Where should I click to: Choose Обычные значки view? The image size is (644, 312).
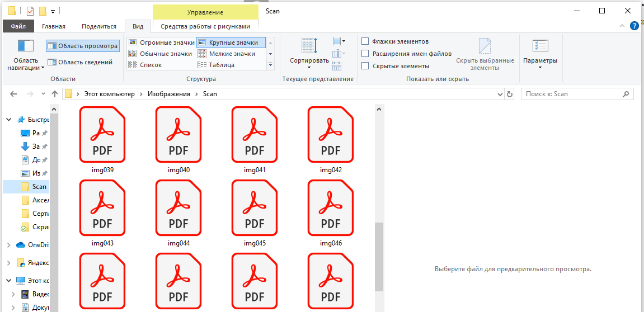160,54
